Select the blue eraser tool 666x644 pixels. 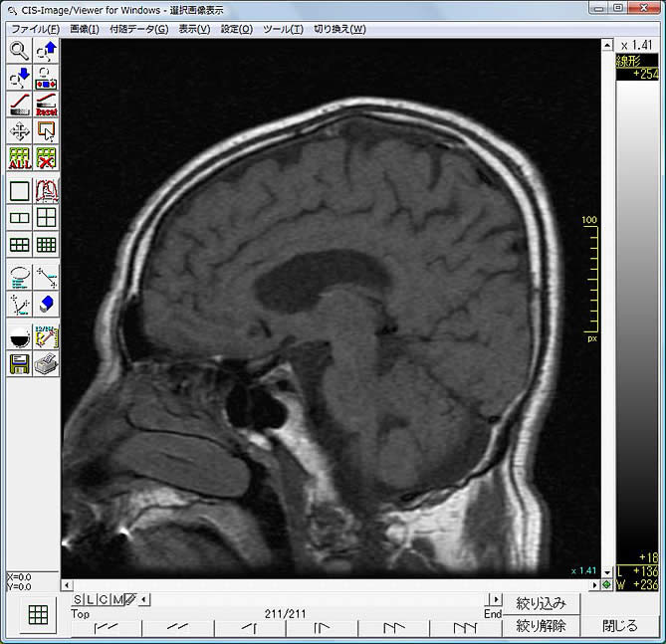point(47,305)
